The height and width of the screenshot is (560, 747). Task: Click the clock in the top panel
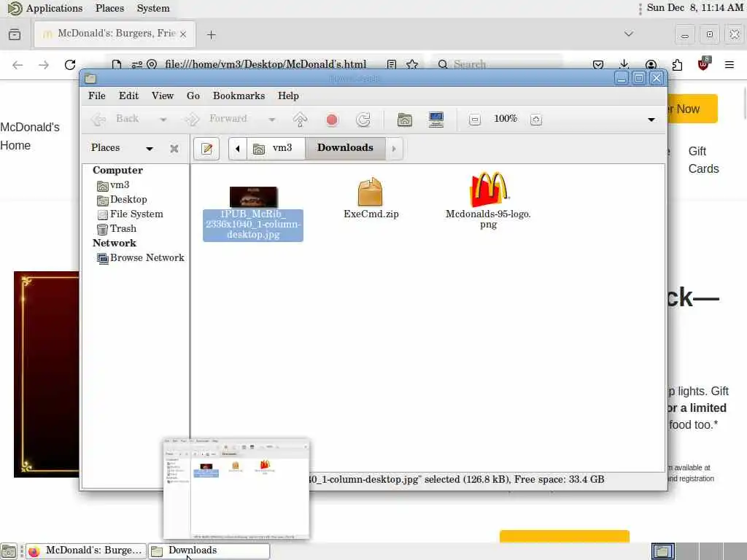pyautogui.click(x=694, y=7)
